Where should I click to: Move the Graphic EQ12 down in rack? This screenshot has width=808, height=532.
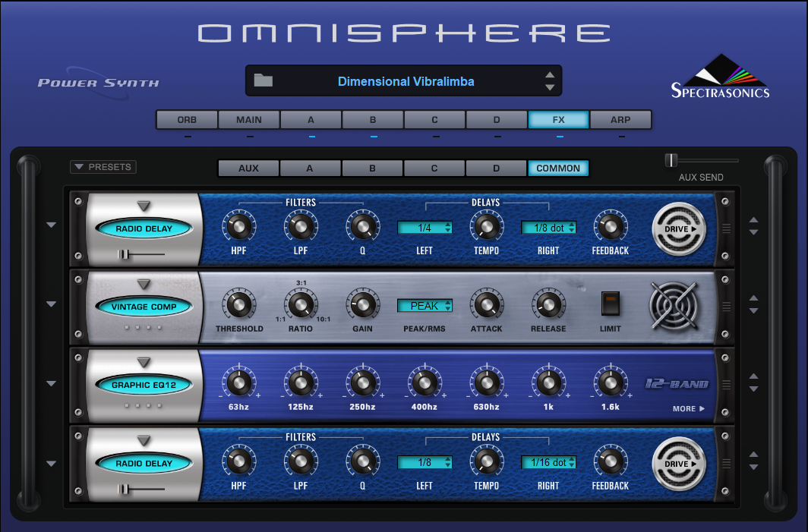coord(753,389)
